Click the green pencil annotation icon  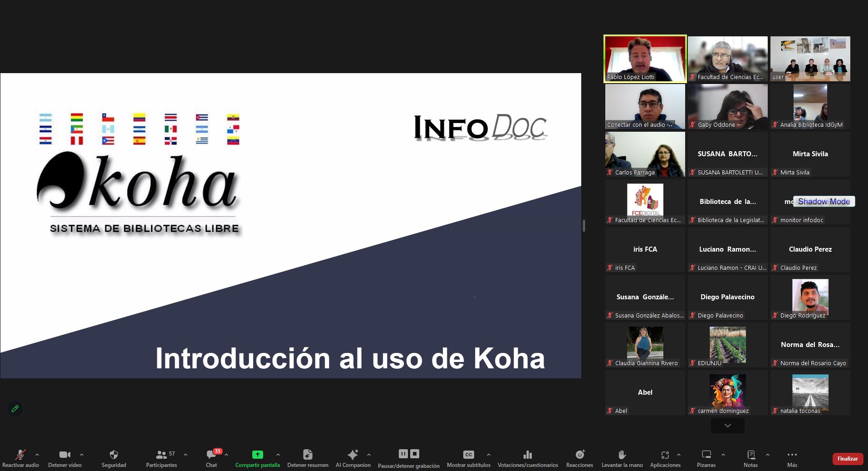[15, 409]
